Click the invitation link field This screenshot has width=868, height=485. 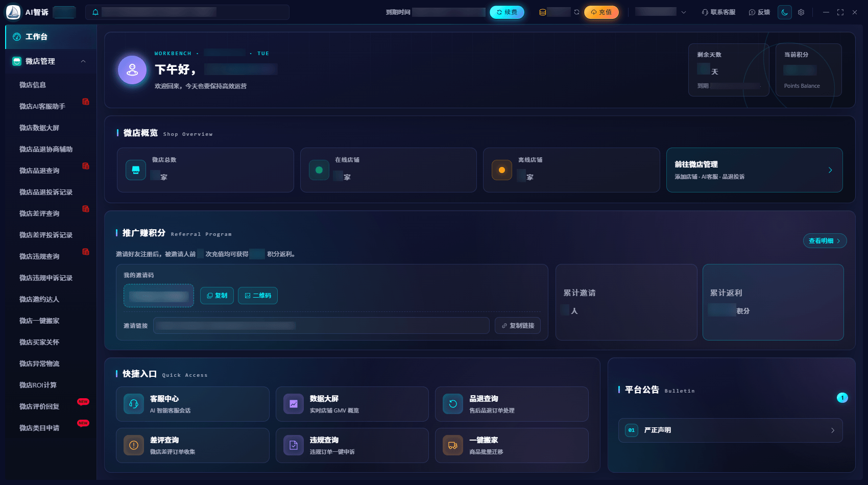coord(321,326)
